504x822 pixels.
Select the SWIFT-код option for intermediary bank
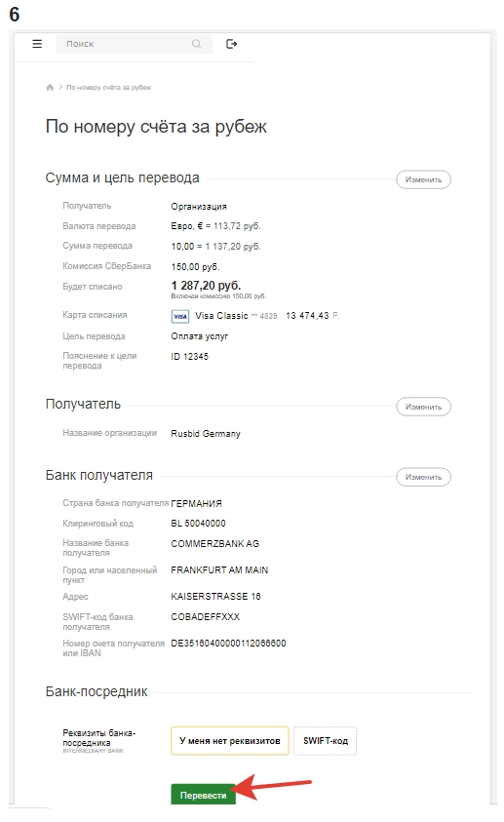326,741
